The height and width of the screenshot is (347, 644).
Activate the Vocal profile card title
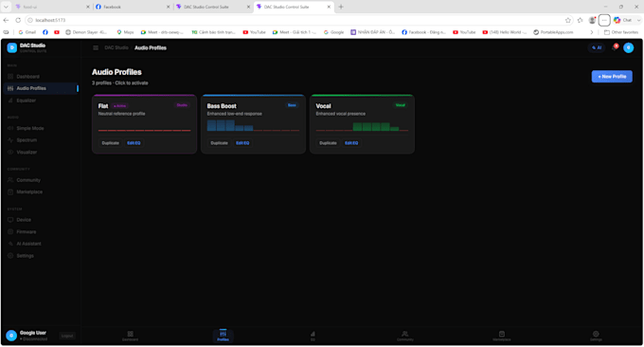pos(323,106)
